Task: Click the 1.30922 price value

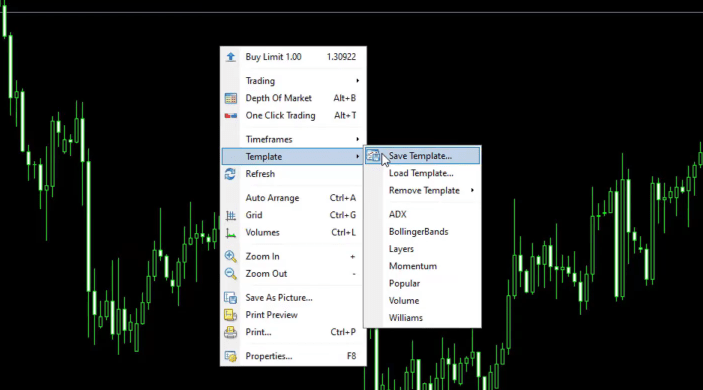Action: (341, 57)
